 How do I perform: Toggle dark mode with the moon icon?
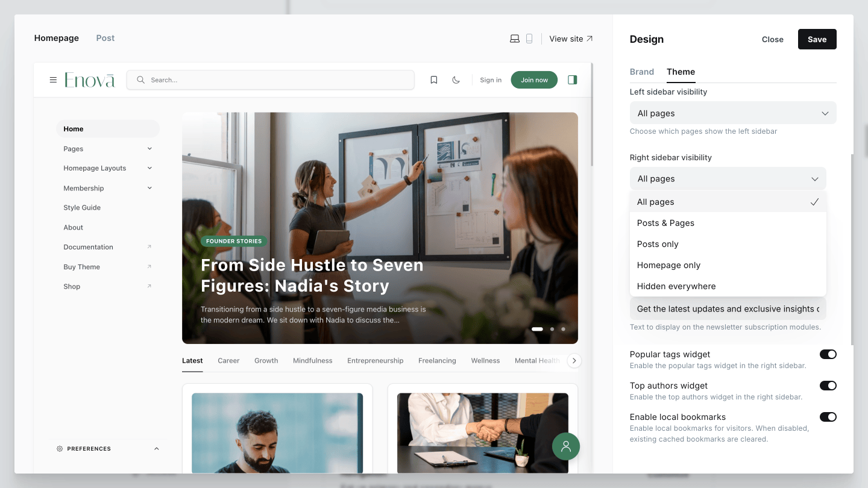[x=456, y=80]
